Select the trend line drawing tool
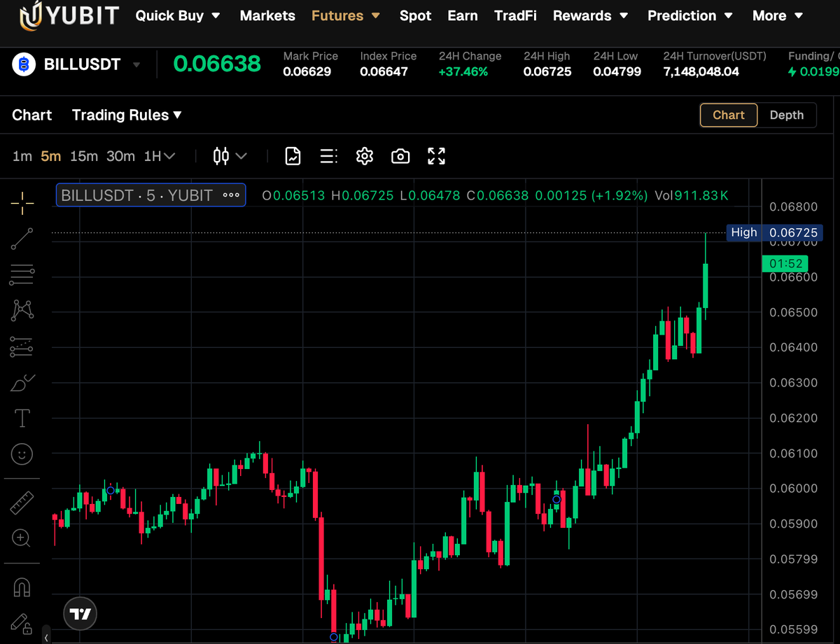840x644 pixels. tap(22, 239)
